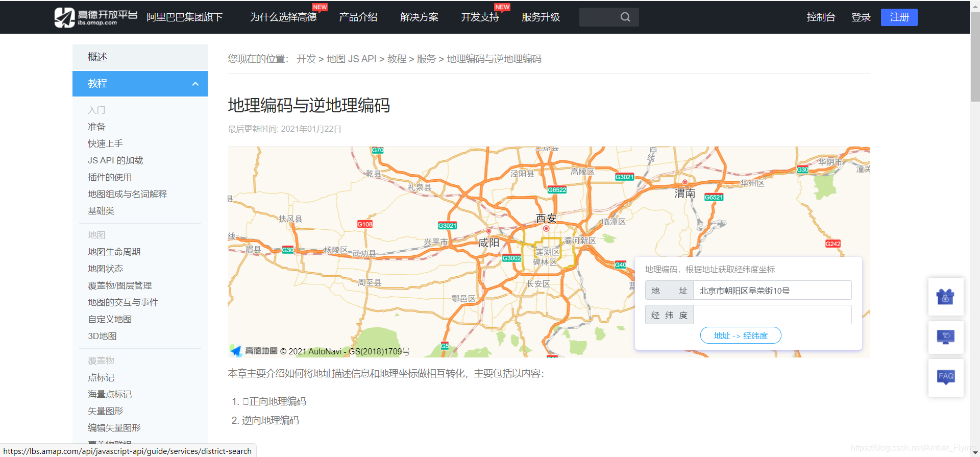980x457 pixels.
Task: Open 控制台 link
Action: [821, 17]
